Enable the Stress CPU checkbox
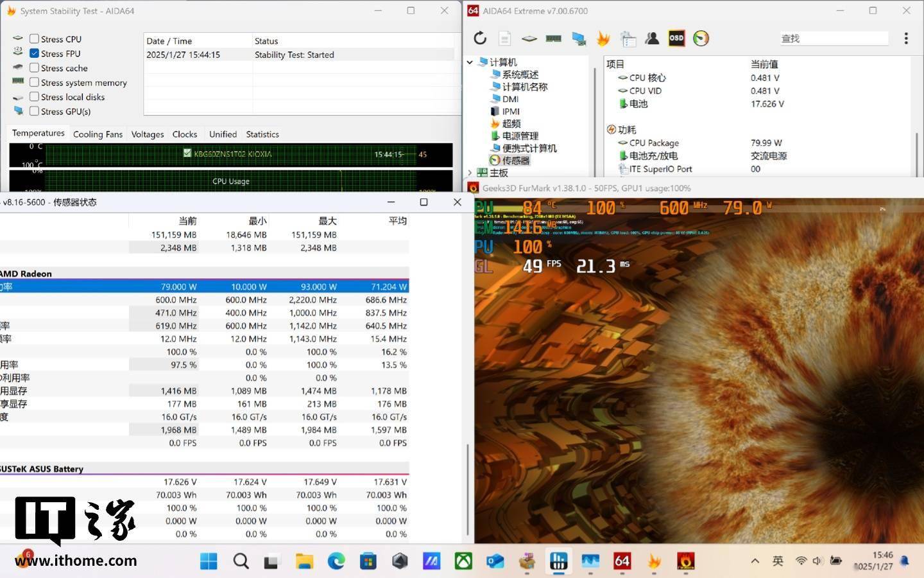 [x=35, y=39]
